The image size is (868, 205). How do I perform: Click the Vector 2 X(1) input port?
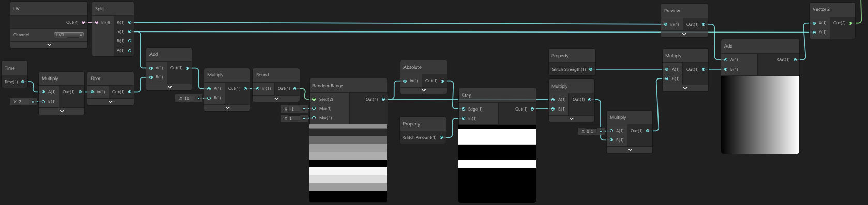814,23
